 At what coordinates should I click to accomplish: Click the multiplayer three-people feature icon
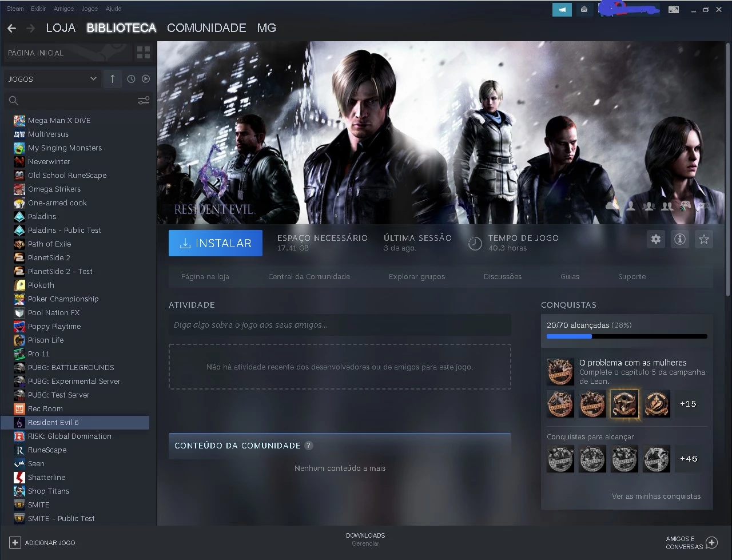click(649, 205)
